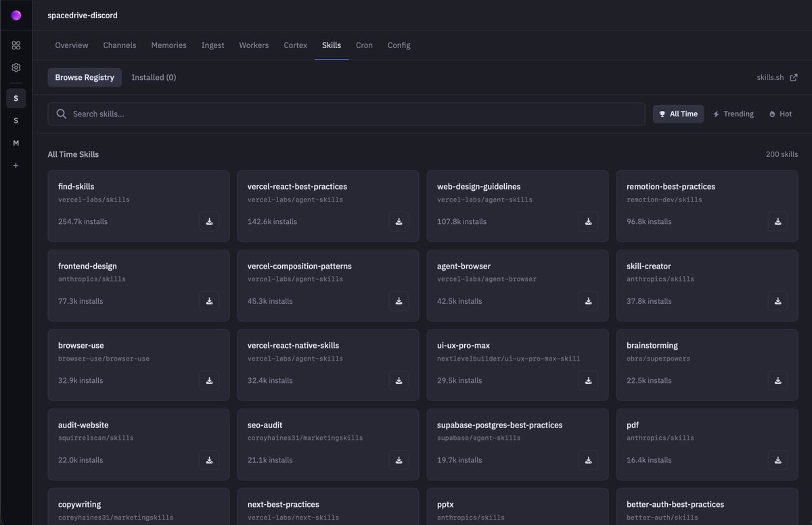Screen dimensions: 812x525
Task: Open skills.sh external link
Action: click(x=777, y=77)
